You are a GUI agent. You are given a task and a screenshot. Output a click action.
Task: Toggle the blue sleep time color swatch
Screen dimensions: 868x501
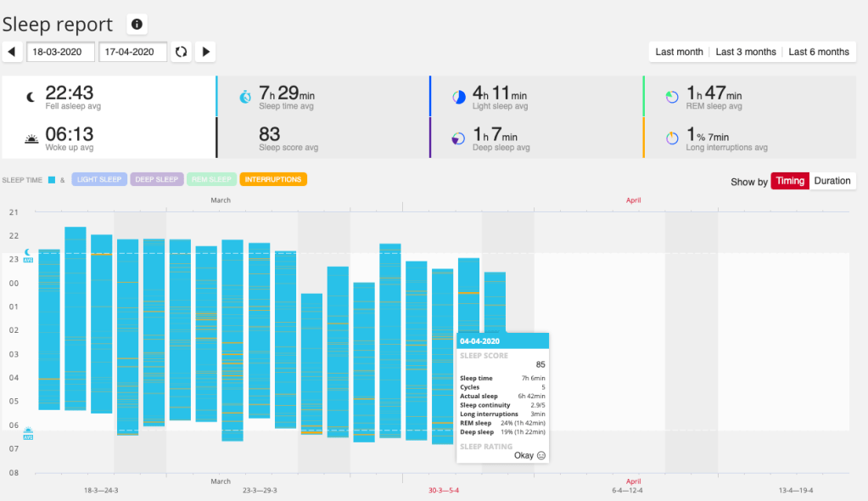tap(52, 180)
